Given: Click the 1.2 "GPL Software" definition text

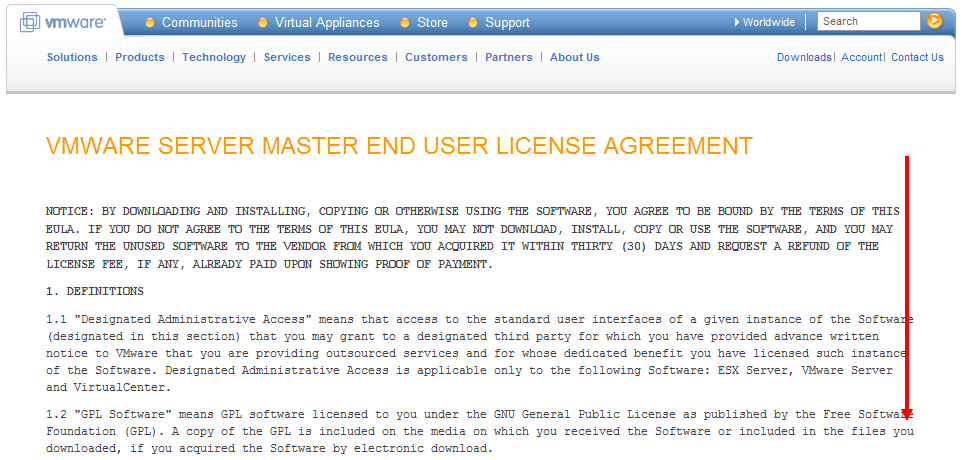Looking at the screenshot, I should tap(480, 431).
